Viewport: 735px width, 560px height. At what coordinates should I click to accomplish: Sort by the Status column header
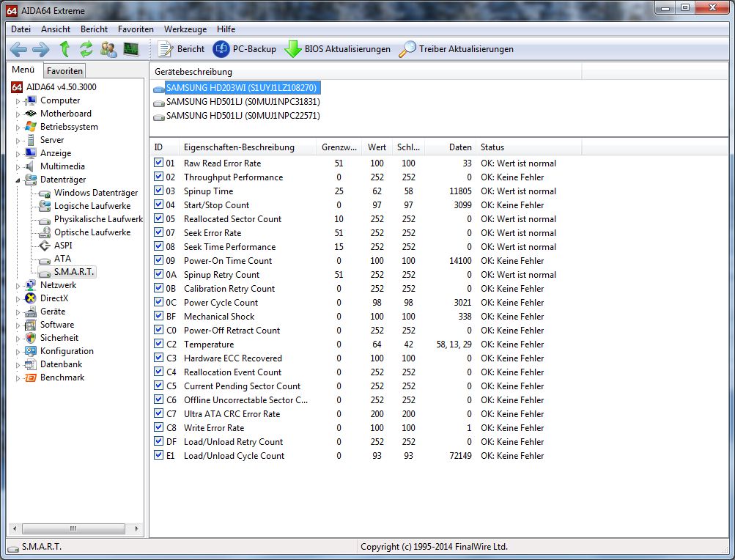529,147
